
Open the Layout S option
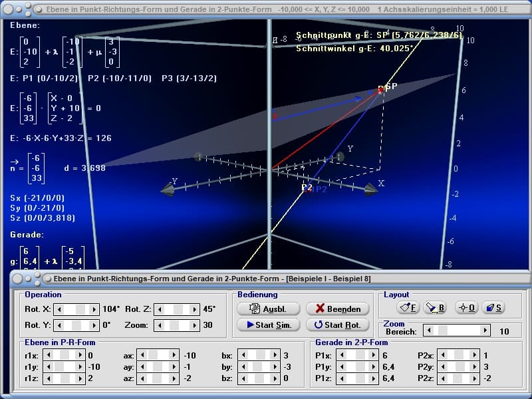point(493,308)
